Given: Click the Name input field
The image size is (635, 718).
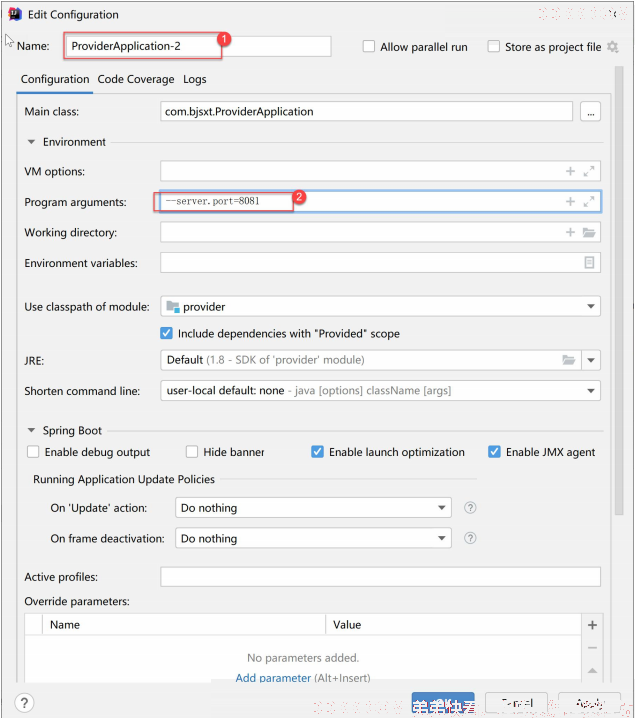Looking at the screenshot, I should [198, 46].
